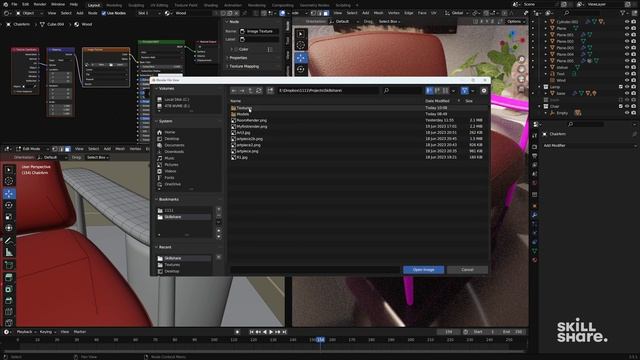Click the Open Image button
This screenshot has width=640, height=360.
click(x=423, y=270)
